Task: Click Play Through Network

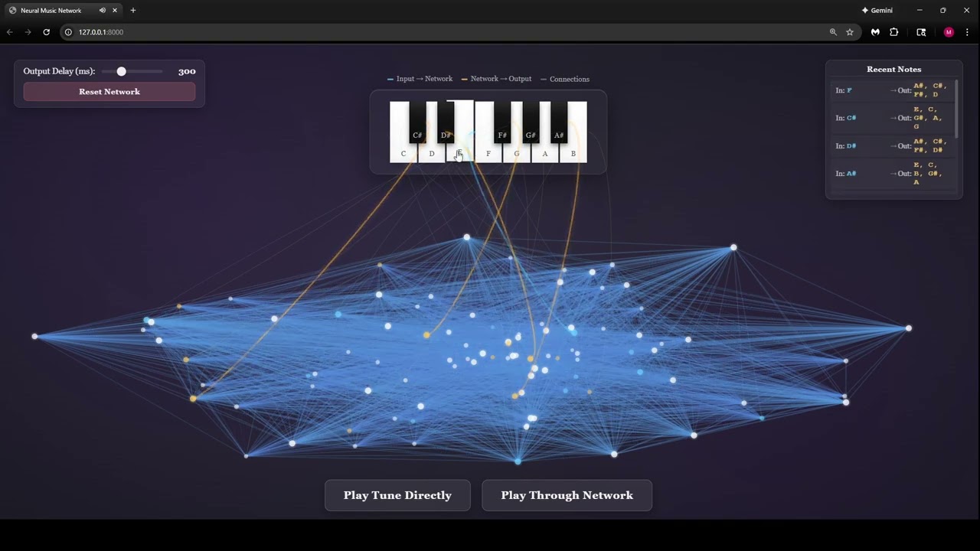Action: coord(567,495)
